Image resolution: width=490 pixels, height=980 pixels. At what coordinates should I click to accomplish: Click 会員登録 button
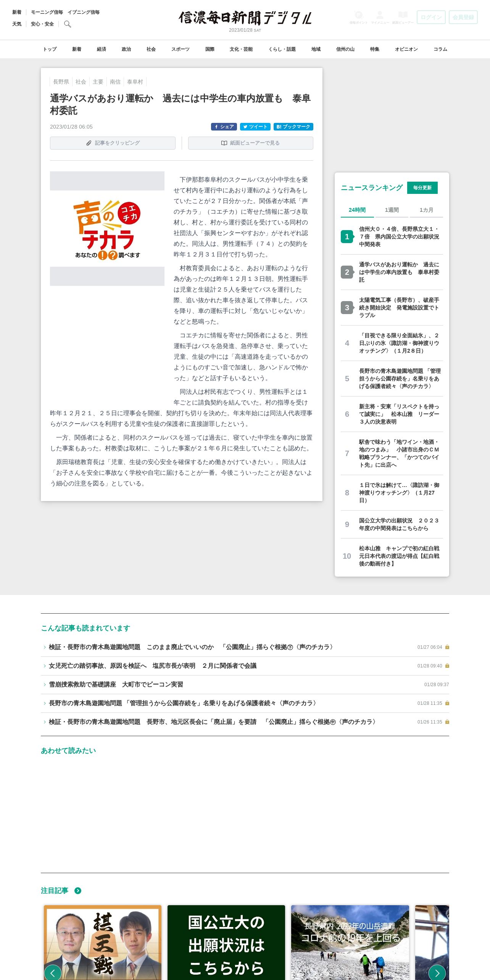tap(463, 17)
